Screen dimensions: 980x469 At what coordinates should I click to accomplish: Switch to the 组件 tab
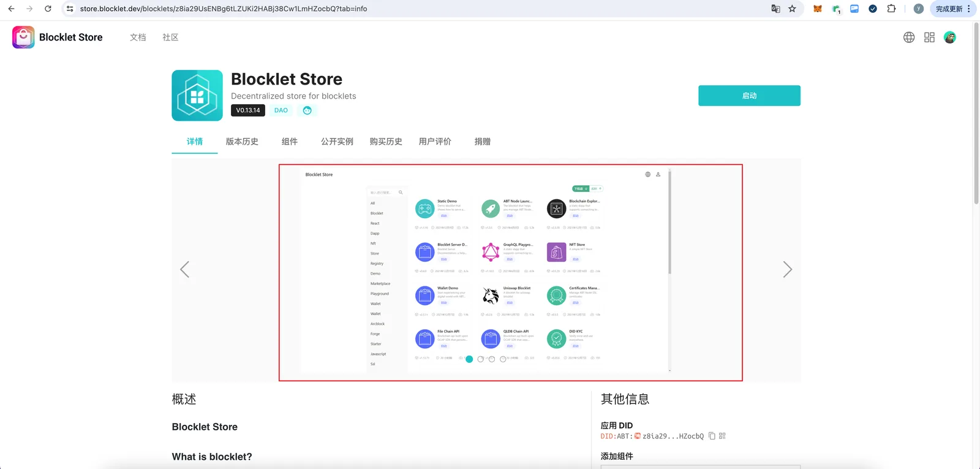coord(290,142)
